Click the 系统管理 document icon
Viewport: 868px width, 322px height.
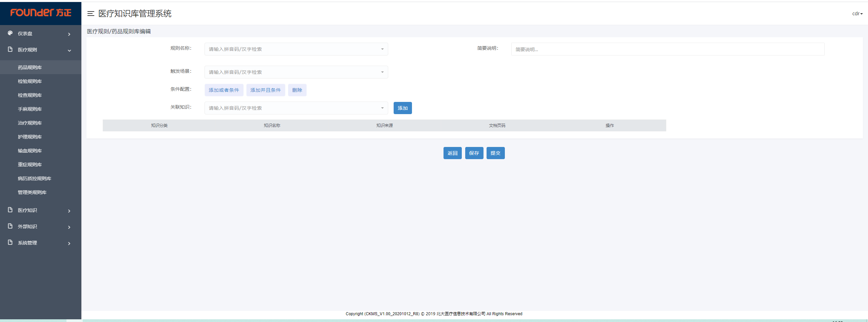(10, 242)
